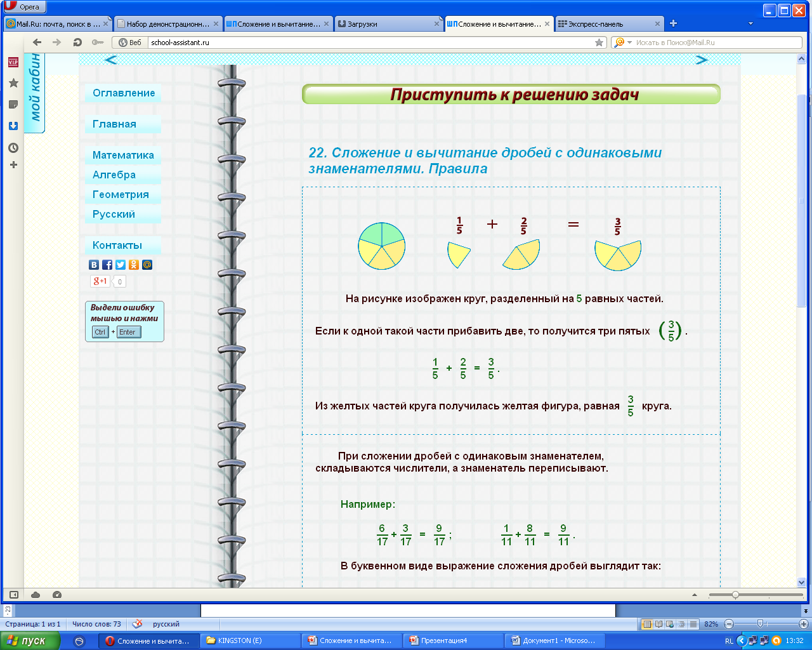Bookmark this page with the star icon

pos(599,43)
